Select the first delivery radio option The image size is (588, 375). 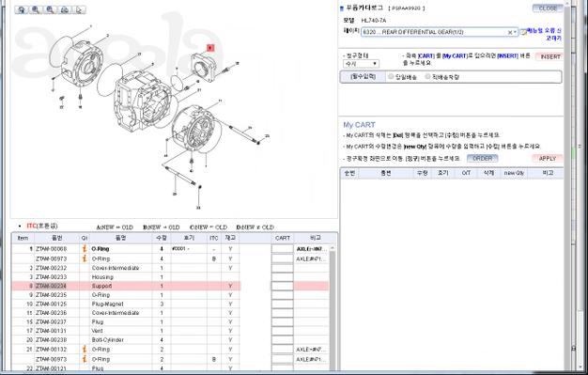(x=391, y=76)
